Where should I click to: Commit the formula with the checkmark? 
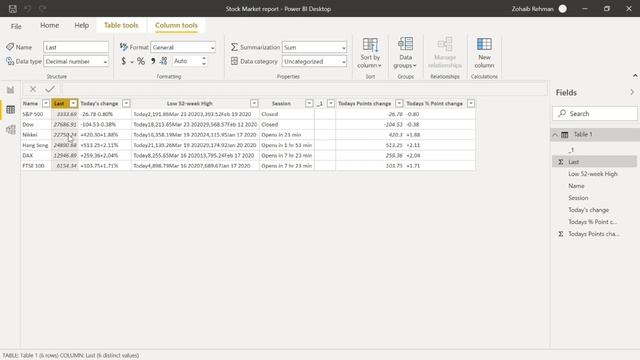tap(50, 89)
